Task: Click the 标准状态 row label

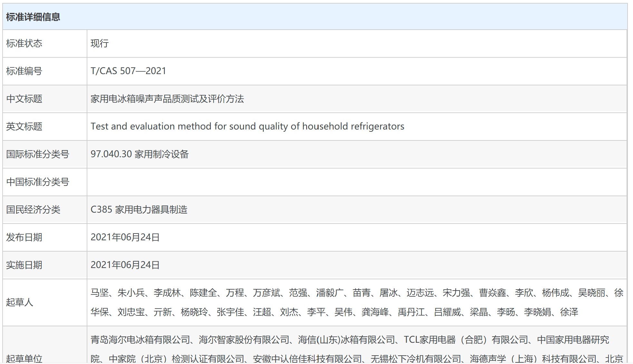Action: coord(24,43)
